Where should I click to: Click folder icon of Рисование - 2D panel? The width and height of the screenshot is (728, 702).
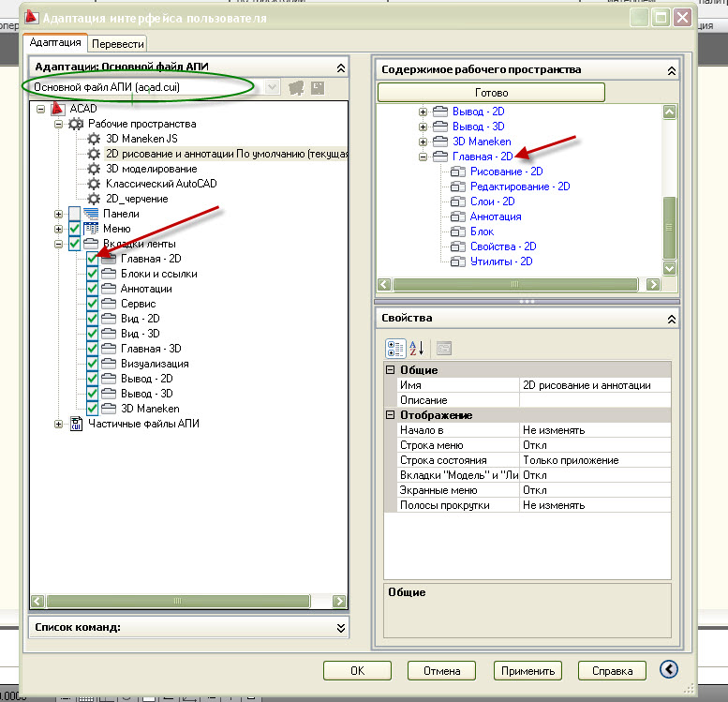[x=458, y=172]
